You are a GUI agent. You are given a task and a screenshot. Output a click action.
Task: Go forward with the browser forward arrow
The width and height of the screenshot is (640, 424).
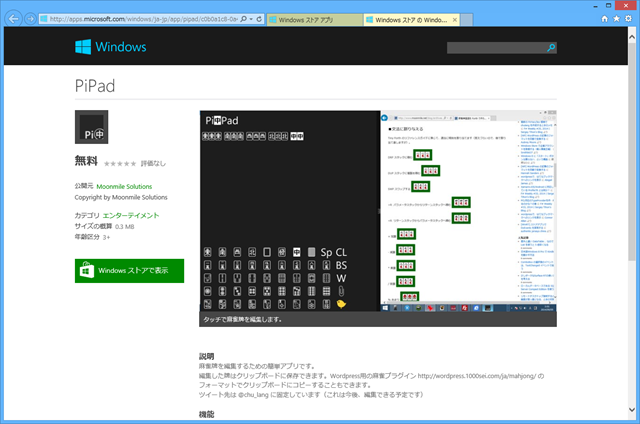click(x=30, y=19)
